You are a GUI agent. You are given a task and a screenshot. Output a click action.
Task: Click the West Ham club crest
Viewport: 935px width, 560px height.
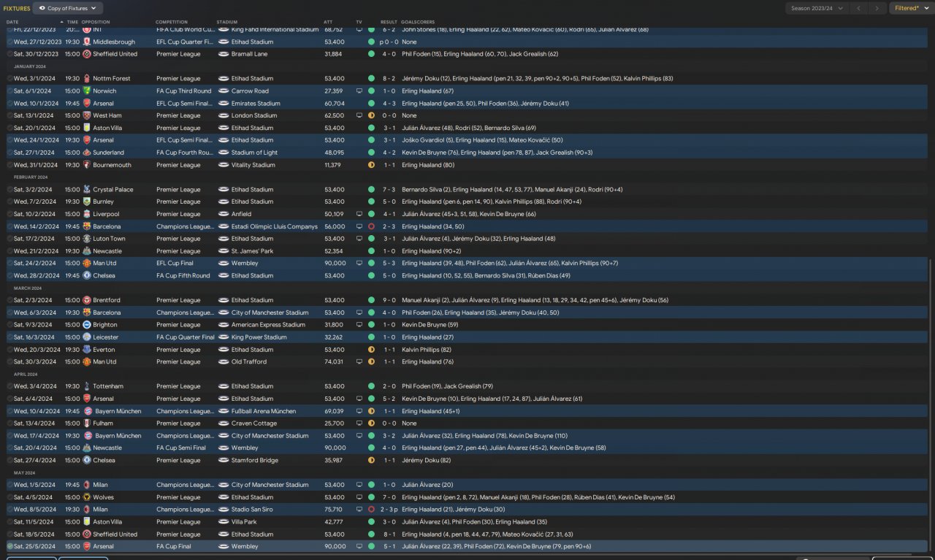click(x=87, y=115)
